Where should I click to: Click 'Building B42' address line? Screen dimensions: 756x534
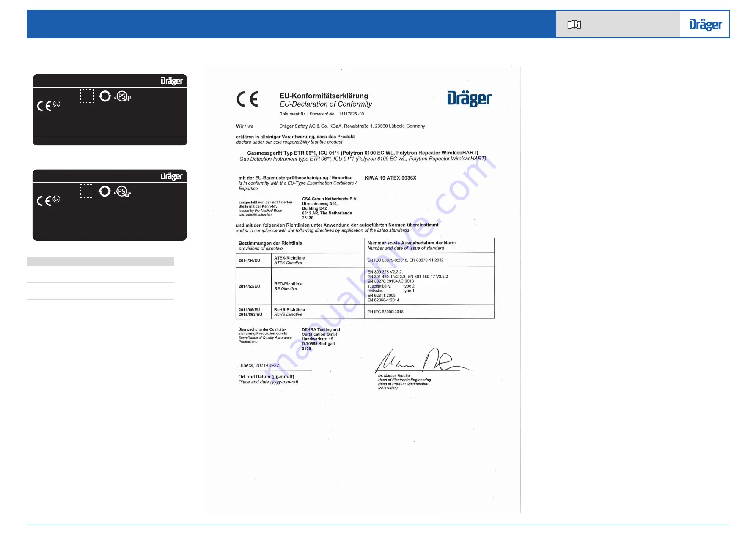coord(314,208)
